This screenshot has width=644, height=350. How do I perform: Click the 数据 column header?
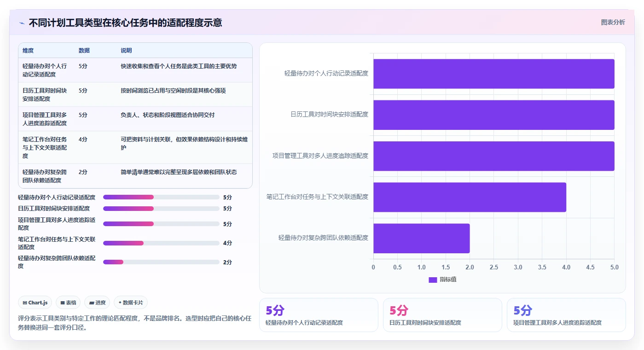pyautogui.click(x=84, y=51)
